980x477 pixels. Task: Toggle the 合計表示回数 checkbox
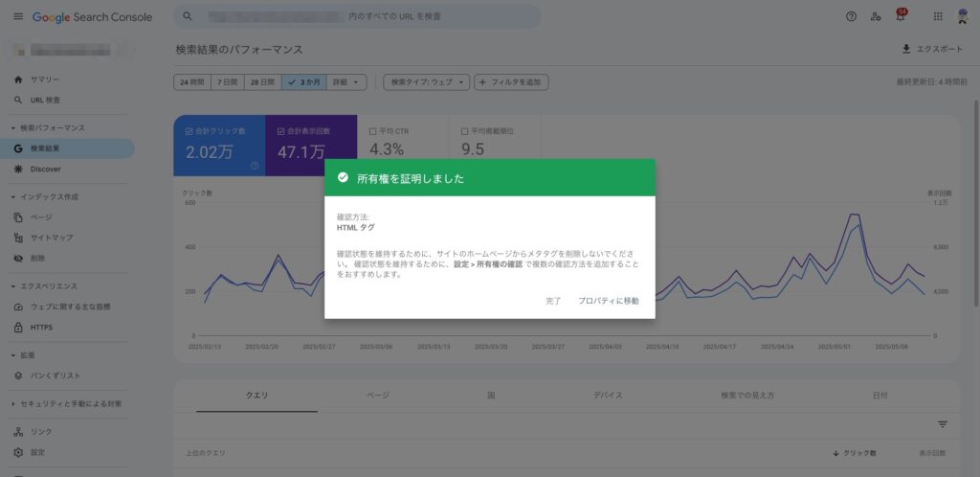[x=281, y=131]
